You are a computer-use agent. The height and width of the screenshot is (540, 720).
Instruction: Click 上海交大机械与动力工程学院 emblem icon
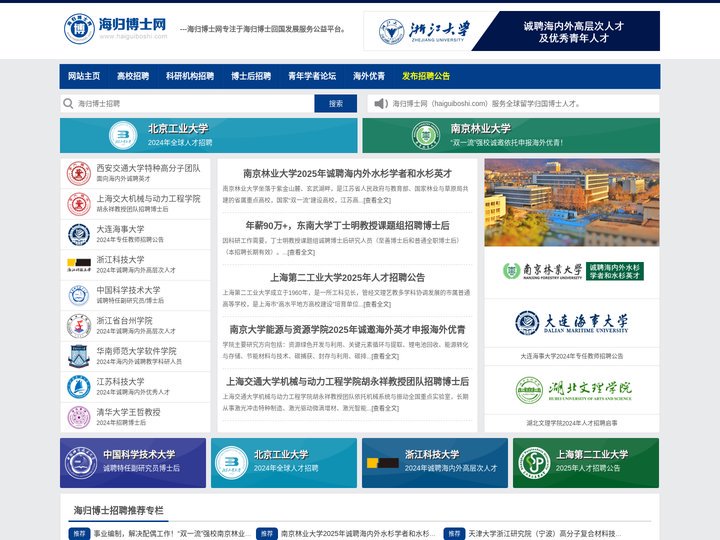[79, 204]
